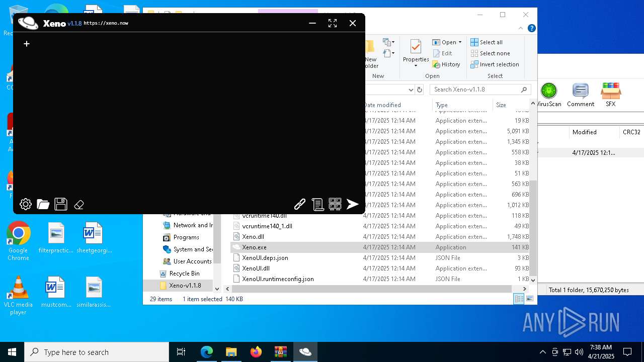
Task: Open Xeno script list icon
Action: [x=317, y=204]
